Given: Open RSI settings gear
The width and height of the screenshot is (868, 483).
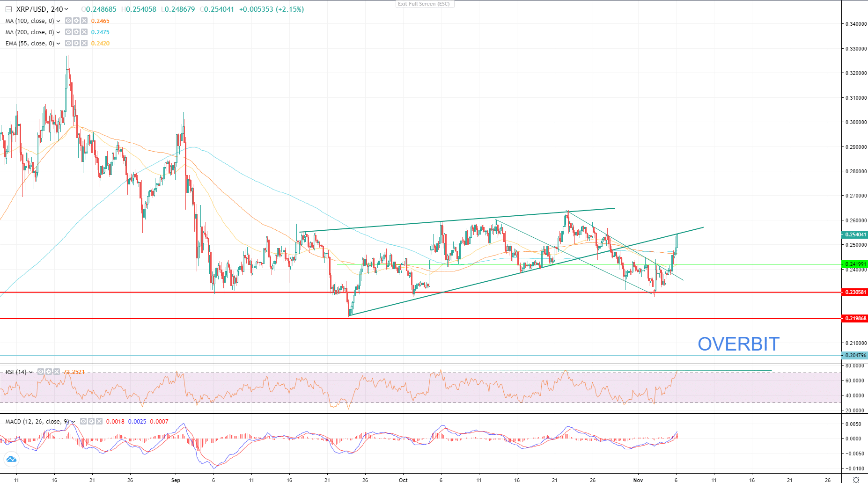Looking at the screenshot, I should (49, 372).
